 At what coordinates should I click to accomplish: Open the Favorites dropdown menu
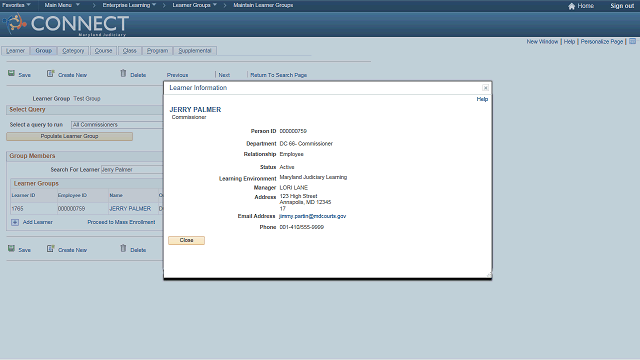tap(16, 5)
